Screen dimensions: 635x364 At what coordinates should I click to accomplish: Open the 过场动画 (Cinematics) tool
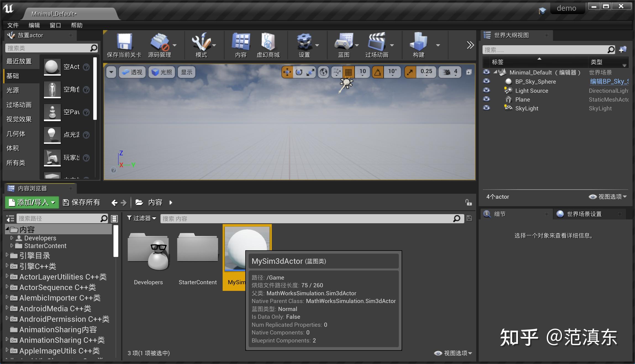pyautogui.click(x=378, y=44)
